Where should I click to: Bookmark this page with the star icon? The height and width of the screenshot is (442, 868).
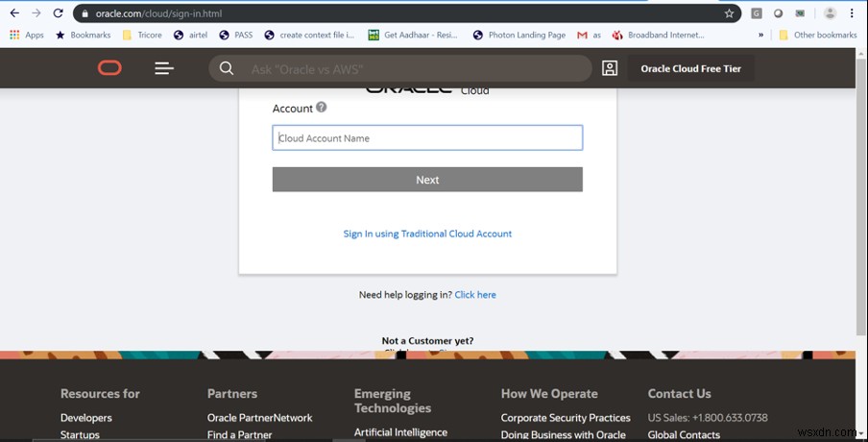(729, 13)
